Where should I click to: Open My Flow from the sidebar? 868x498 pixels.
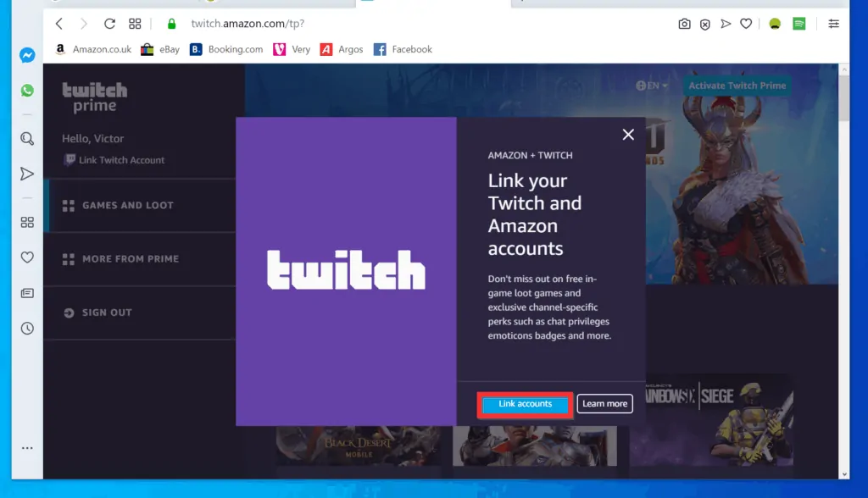click(27, 174)
